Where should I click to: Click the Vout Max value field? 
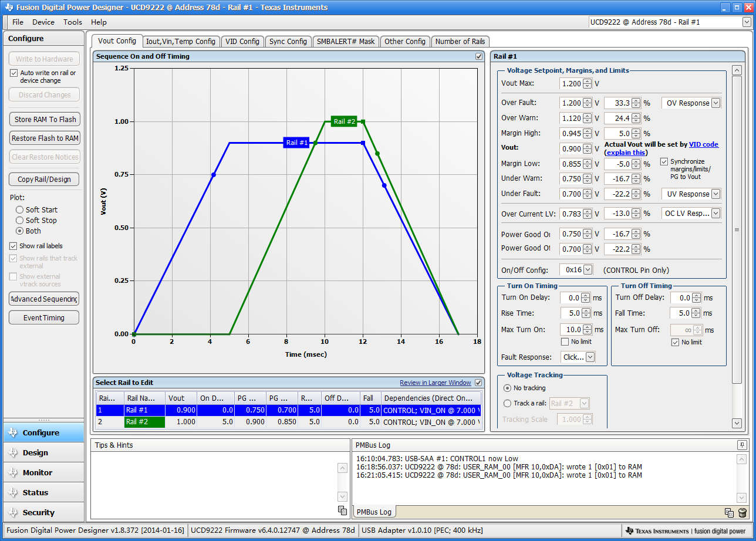[x=571, y=84]
